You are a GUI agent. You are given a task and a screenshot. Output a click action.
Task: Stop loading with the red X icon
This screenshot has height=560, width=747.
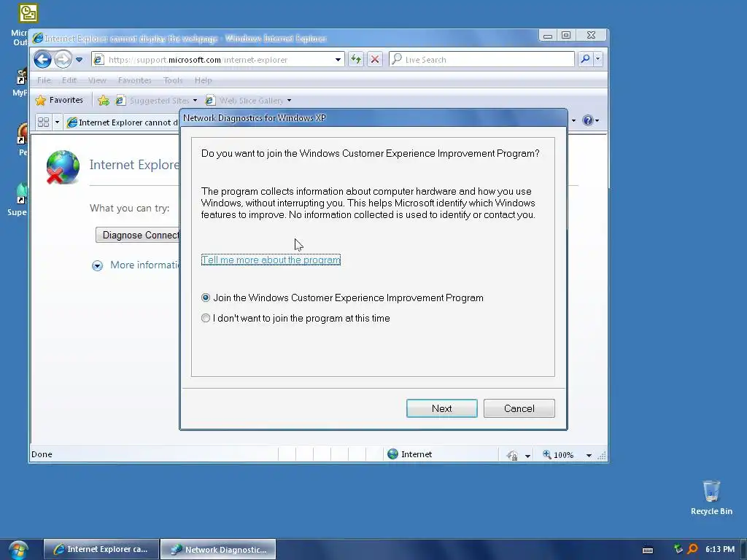(375, 60)
